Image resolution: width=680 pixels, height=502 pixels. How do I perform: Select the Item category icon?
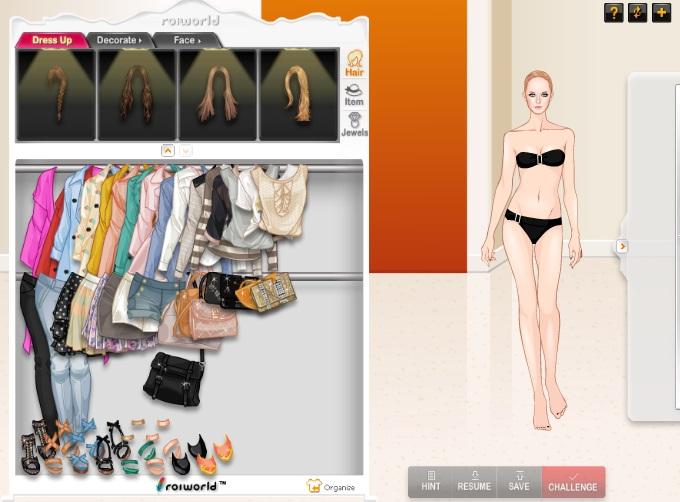pos(354,95)
